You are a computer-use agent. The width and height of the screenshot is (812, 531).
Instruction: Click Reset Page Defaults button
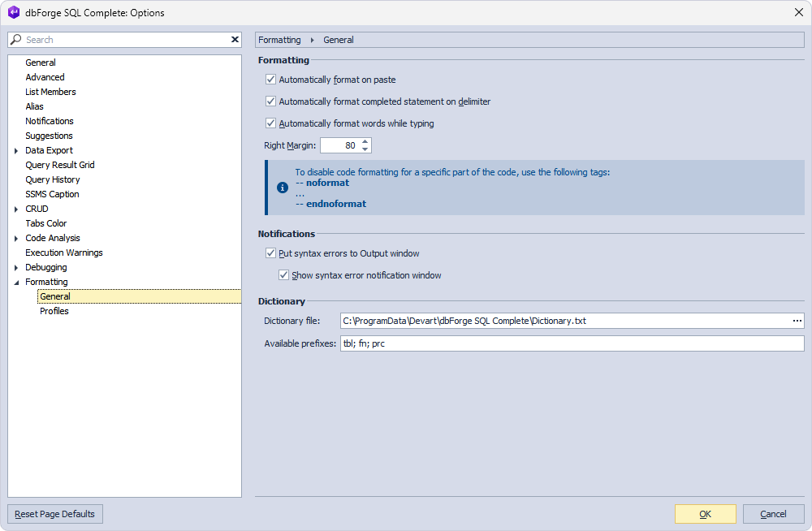tap(55, 514)
